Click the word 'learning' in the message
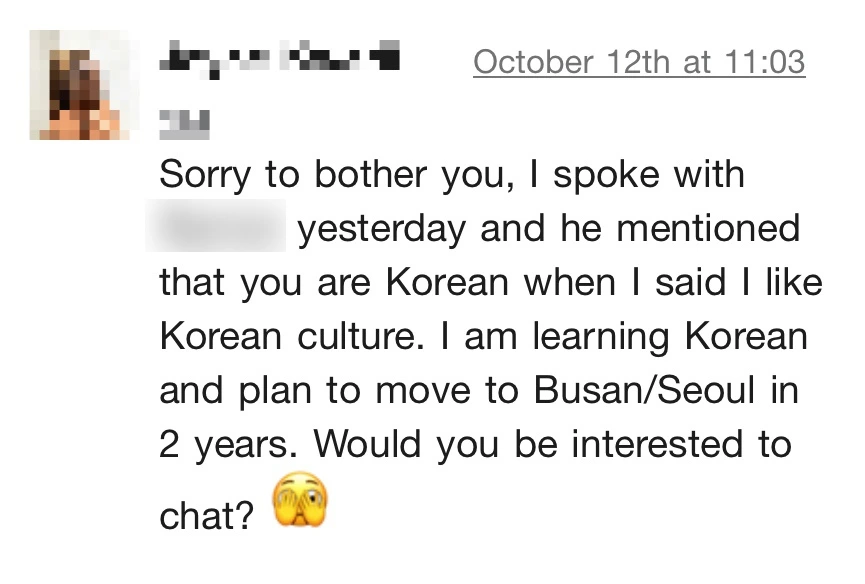This screenshot has height=584, width=865. (601, 337)
